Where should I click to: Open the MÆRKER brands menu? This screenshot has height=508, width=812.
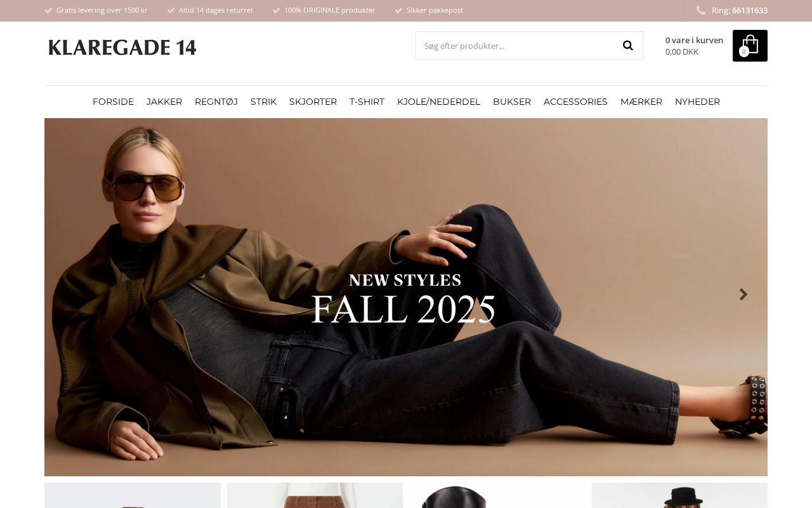pyautogui.click(x=641, y=102)
